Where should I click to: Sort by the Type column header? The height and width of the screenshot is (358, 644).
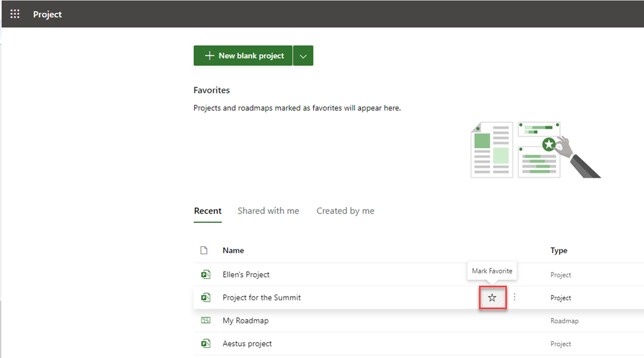[x=558, y=251]
